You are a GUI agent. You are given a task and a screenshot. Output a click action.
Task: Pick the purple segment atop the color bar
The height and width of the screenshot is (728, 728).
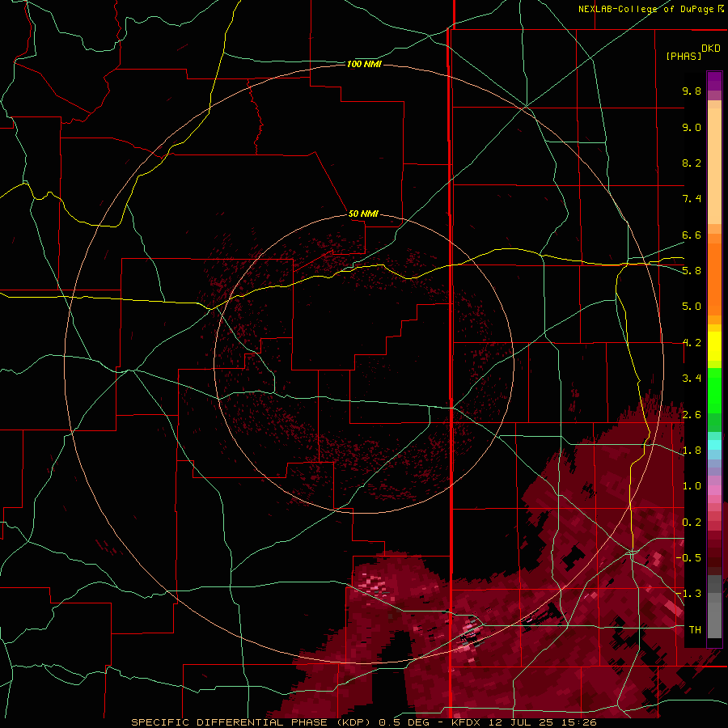[x=714, y=82]
